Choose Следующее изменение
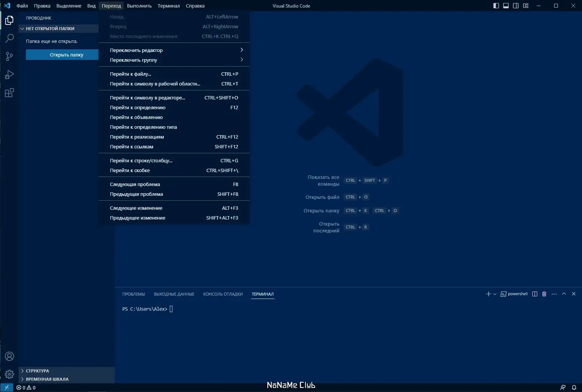 [x=174, y=208]
